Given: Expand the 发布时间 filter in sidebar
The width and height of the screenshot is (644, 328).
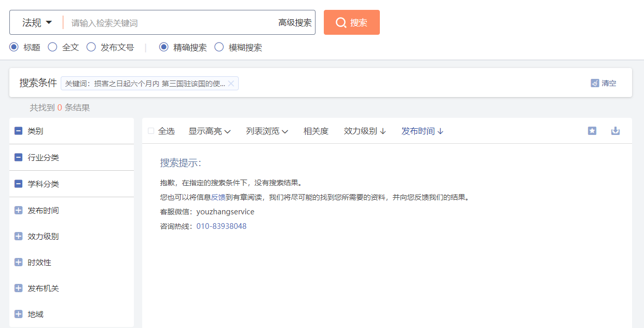Looking at the screenshot, I should tap(19, 210).
